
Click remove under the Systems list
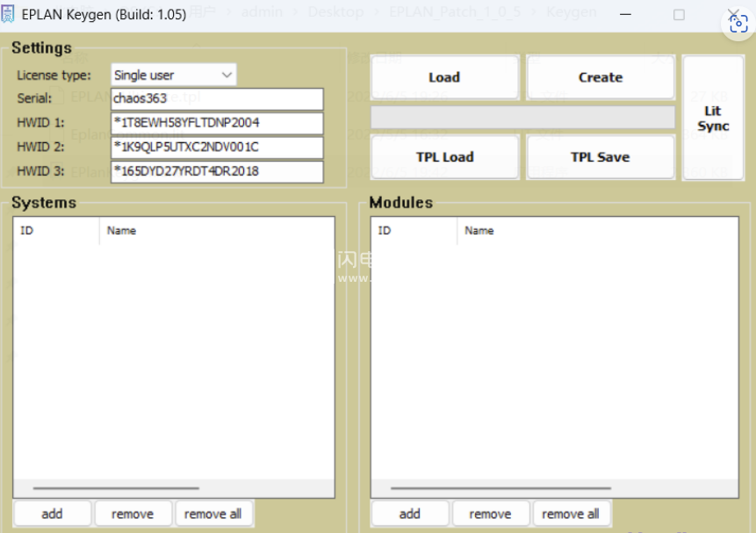pyautogui.click(x=133, y=514)
